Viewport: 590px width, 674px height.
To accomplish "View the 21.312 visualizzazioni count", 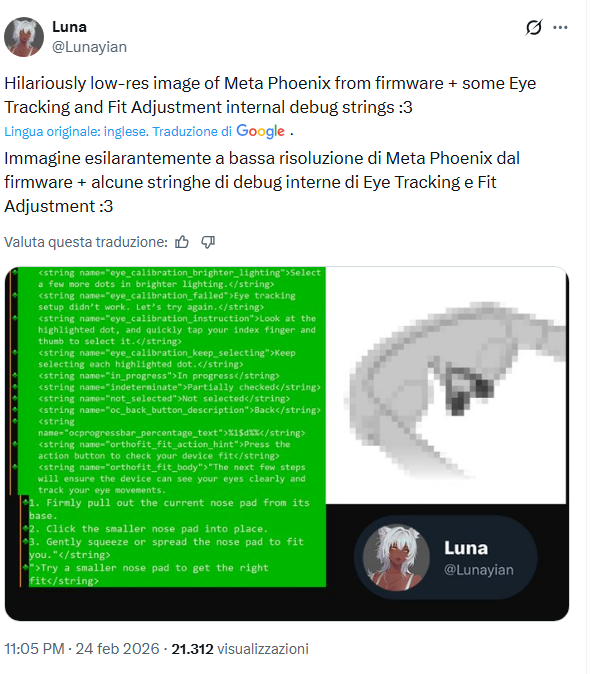I will 240,649.
